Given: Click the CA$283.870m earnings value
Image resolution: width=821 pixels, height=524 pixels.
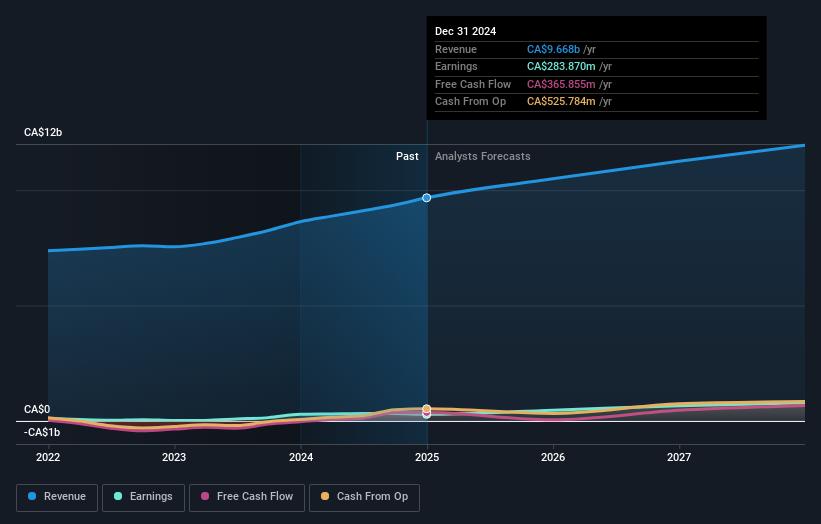Looking at the screenshot, I should pyautogui.click(x=561, y=66).
